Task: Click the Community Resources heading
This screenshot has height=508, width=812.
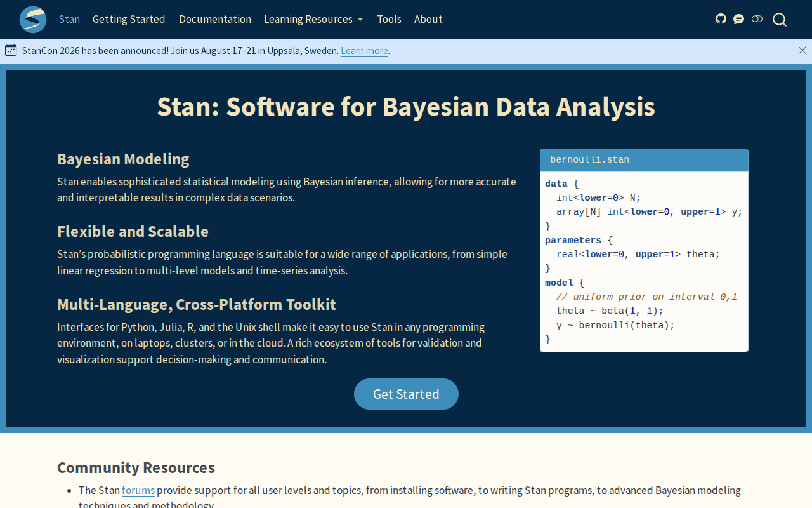Action: [136, 468]
